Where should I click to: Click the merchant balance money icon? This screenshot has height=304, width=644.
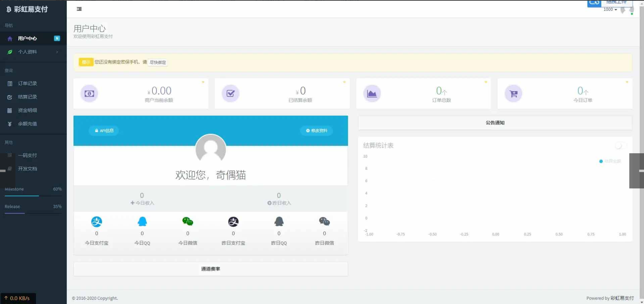(x=89, y=94)
